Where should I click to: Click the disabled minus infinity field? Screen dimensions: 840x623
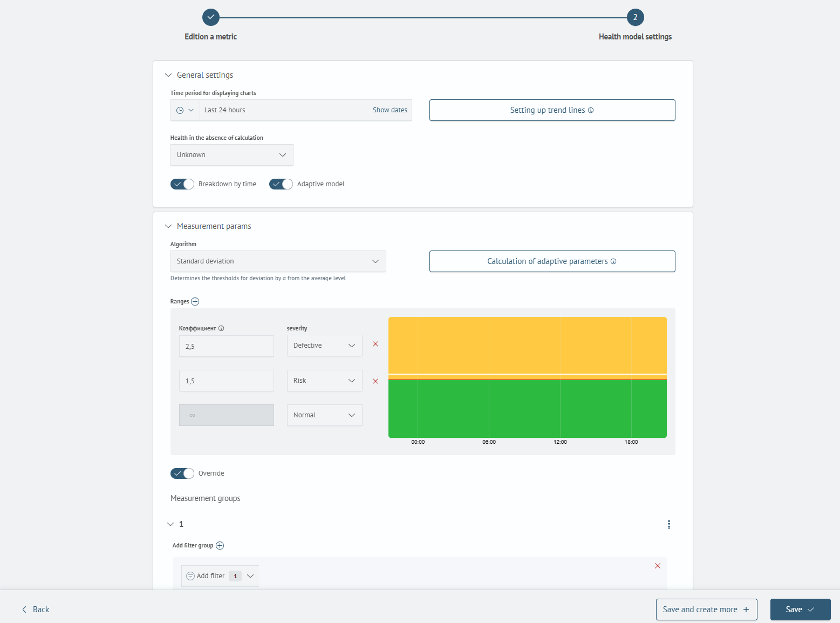coord(227,415)
